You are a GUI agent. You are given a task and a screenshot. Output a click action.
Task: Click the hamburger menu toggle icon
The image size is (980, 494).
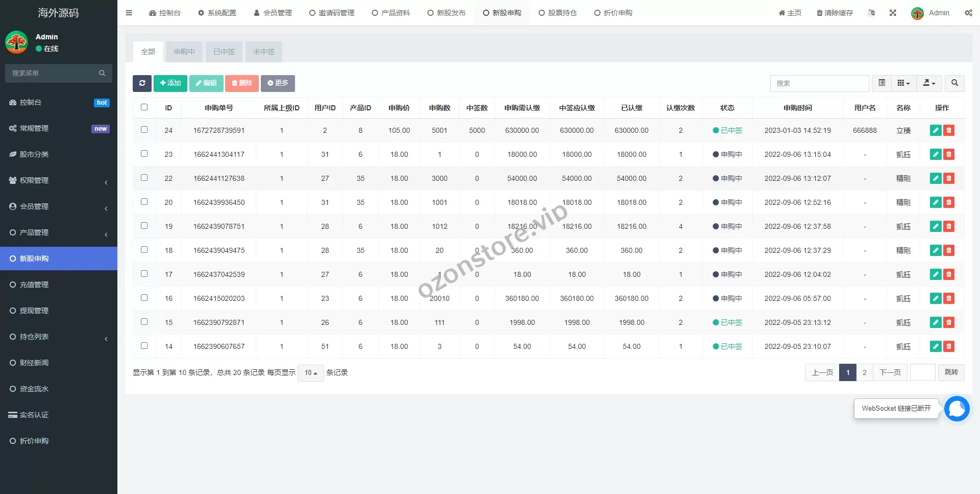click(x=129, y=13)
